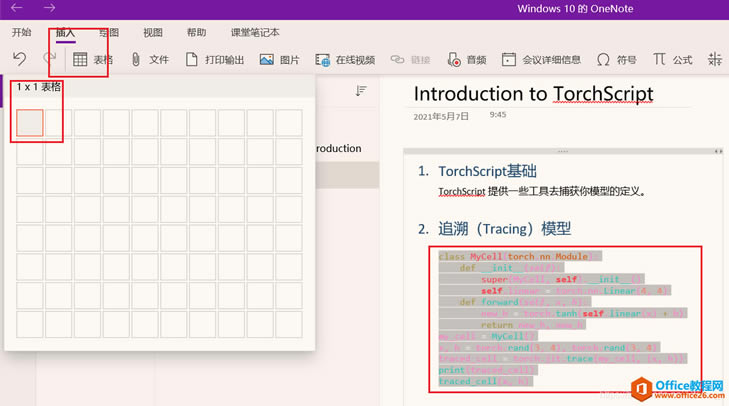Viewport: 729px width, 406px height.
Task: Insert a file attachment with 文件
Action: [149, 60]
